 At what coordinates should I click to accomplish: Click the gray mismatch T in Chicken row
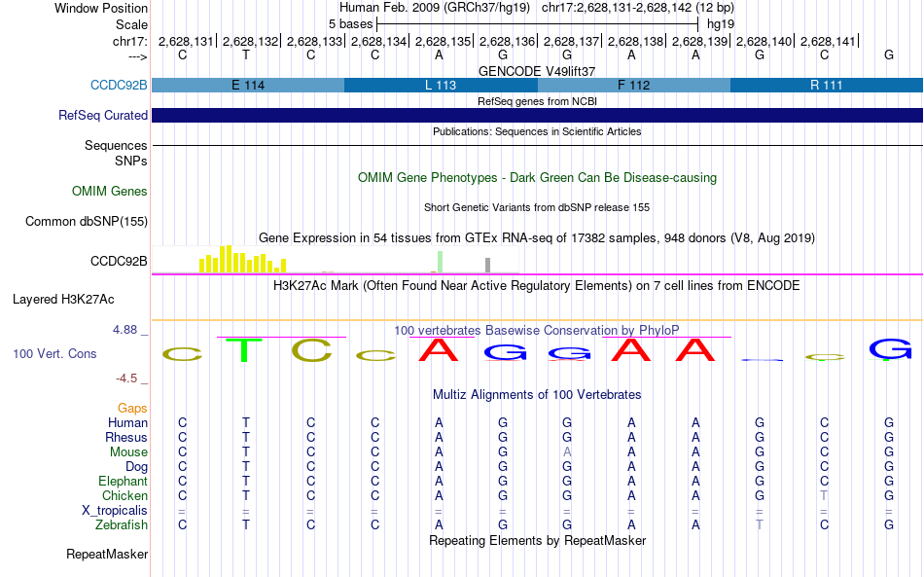click(x=824, y=495)
